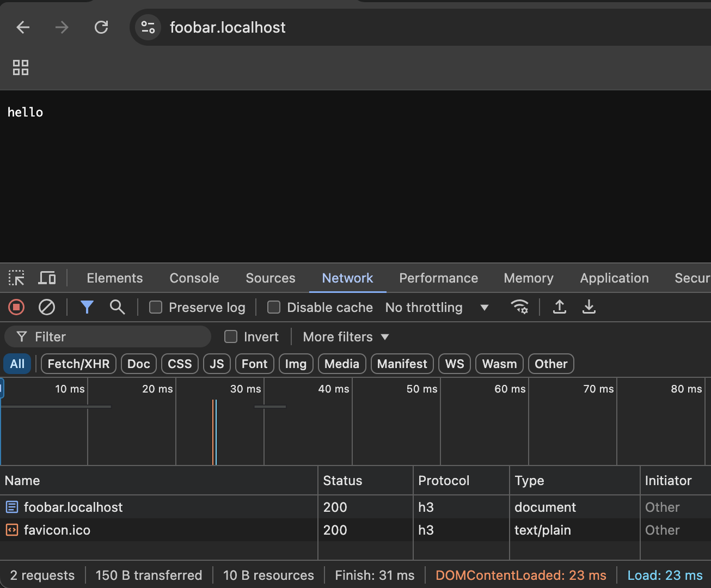711x588 pixels.
Task: Filter requests by Font
Action: point(254,364)
